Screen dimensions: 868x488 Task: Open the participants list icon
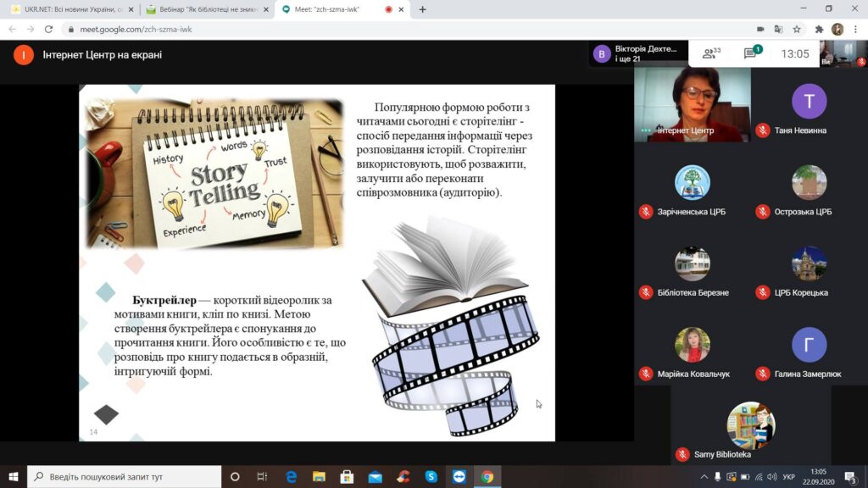point(711,53)
